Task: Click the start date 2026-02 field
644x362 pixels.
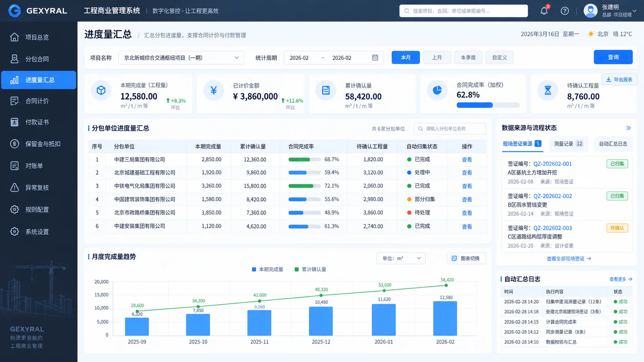Action: coord(299,58)
